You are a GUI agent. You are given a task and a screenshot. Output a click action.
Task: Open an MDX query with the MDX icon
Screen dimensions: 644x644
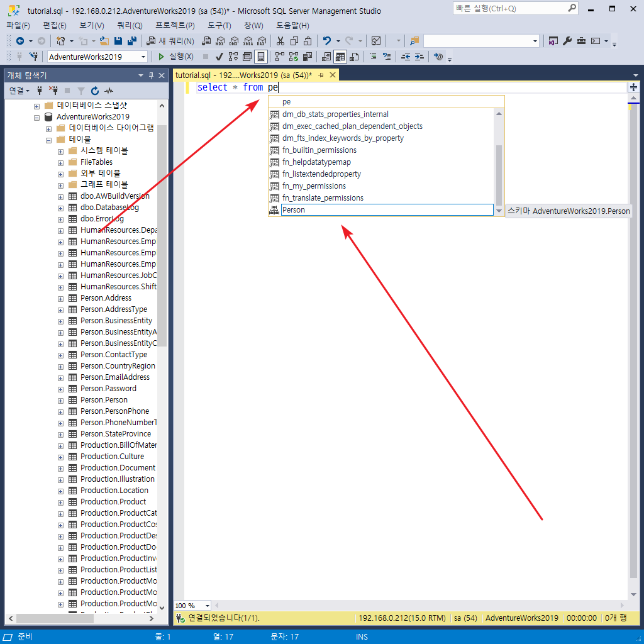(220, 41)
